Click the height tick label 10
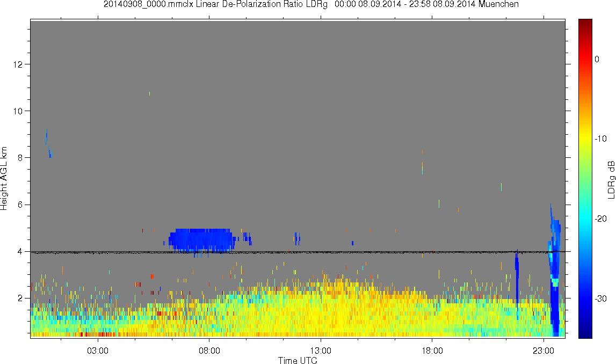This screenshot has width=616, height=364. coord(18,111)
